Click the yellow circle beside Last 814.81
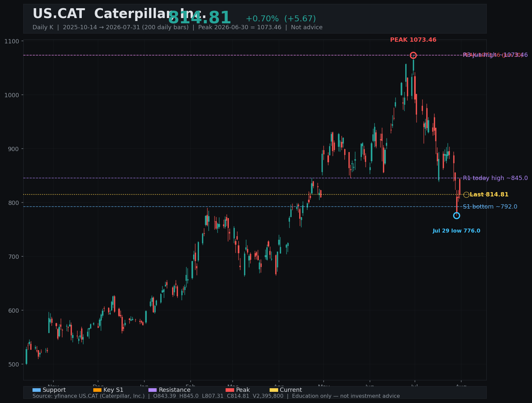Image resolution: width=532 pixels, height=403 pixels. click(x=466, y=195)
